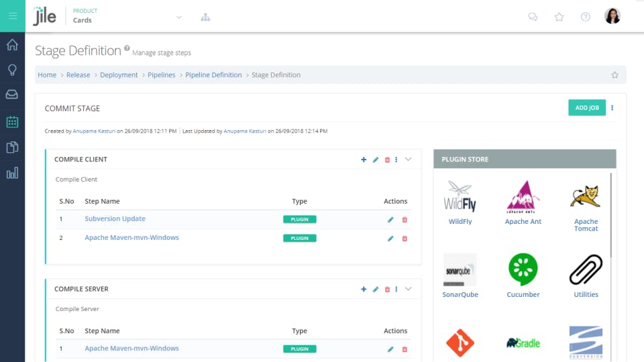
Task: Favorite this page using breadcrumb star
Action: pyautogui.click(x=614, y=75)
